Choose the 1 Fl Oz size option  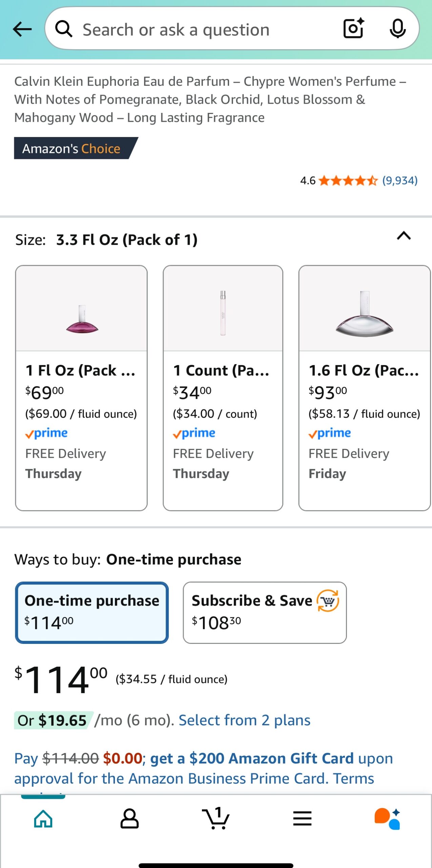pyautogui.click(x=81, y=388)
